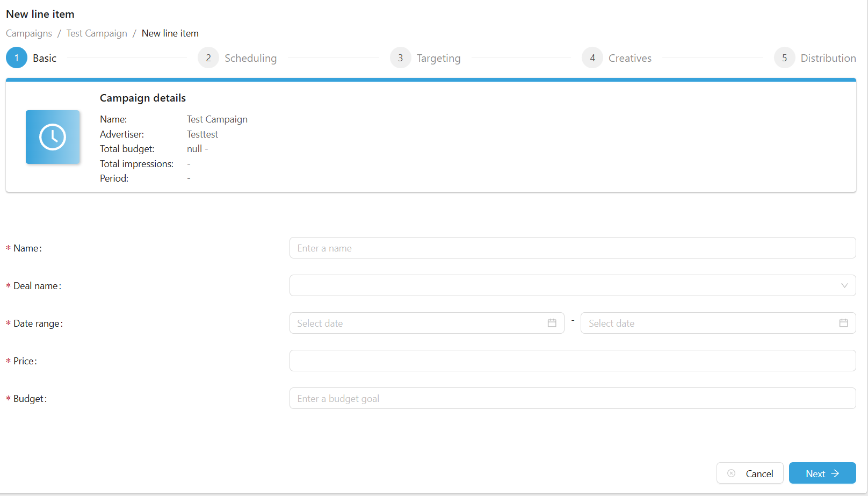868x496 pixels.
Task: Open the end date calendar icon
Action: pos(843,323)
